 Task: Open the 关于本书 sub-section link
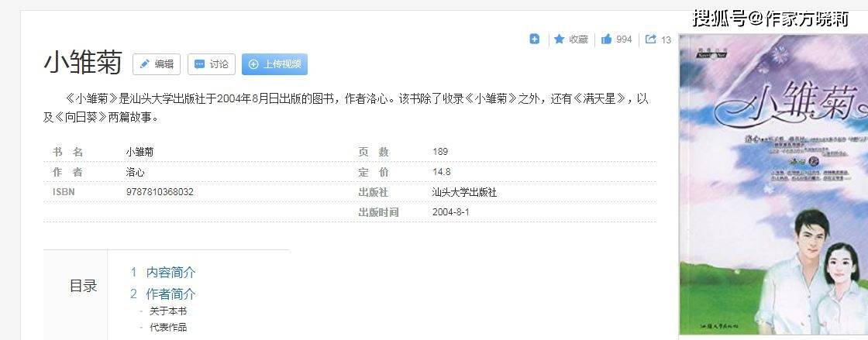[x=168, y=311]
